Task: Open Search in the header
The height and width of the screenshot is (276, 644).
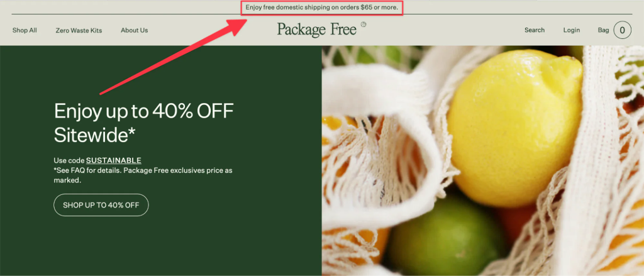Action: point(535,30)
